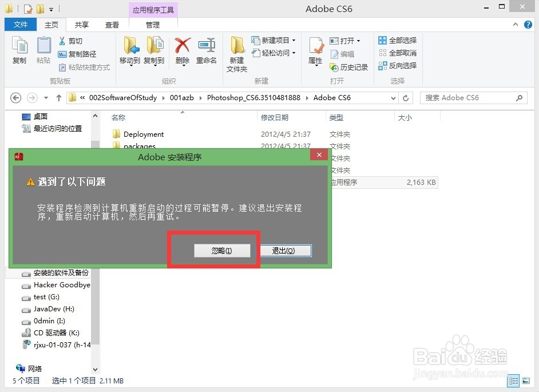Screen dimensions: 539x392
Task: Click Photoshop_CS6.3510481888 breadcrumb
Action: pos(253,98)
